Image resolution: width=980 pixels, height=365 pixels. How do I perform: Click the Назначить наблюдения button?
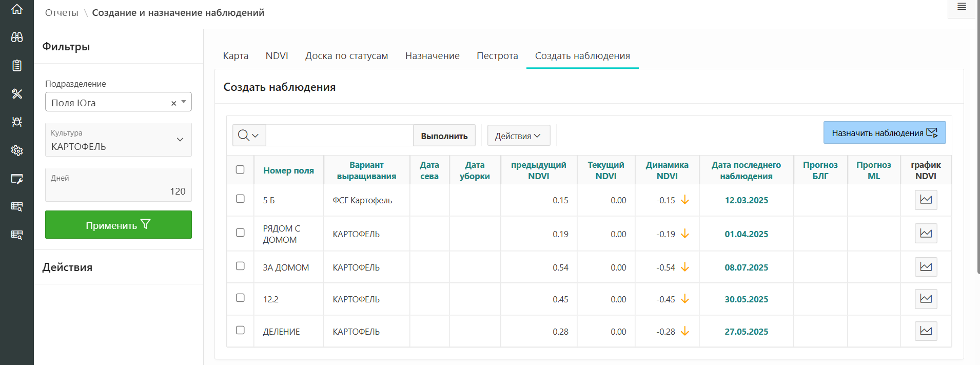point(884,133)
